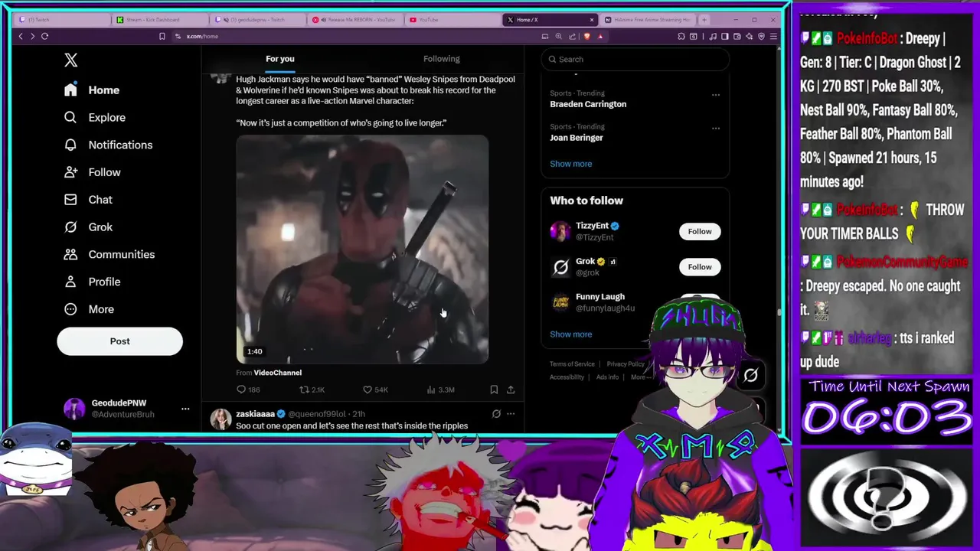Open the Braeden Carrington trending topic
This screenshot has height=551, width=980.
(x=588, y=104)
